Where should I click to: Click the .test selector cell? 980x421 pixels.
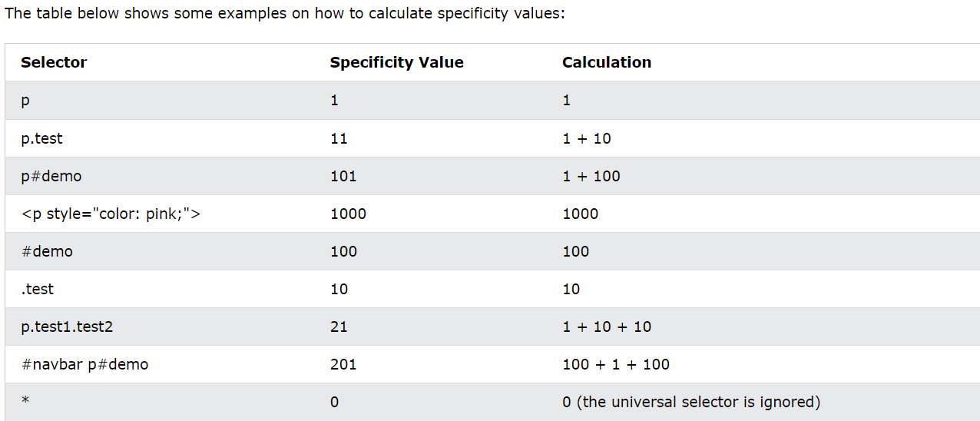(38, 289)
